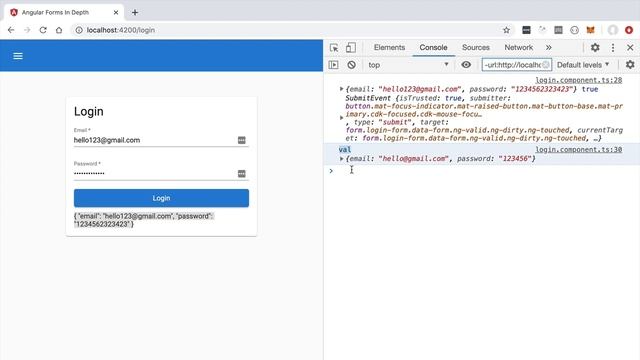Viewport: 640px width, 360px height.
Task: Open the Default levels dropdown
Action: [x=583, y=65]
